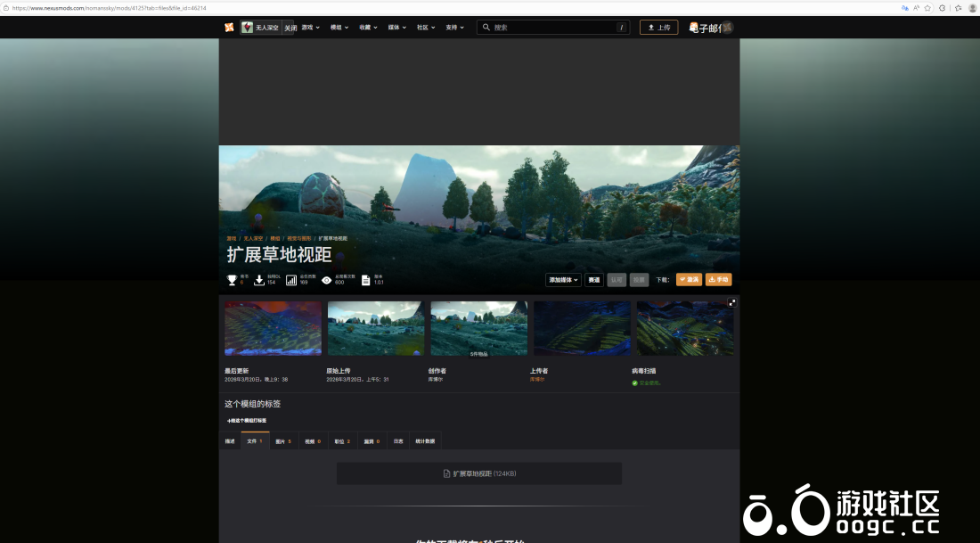Switch to the 图片 tab
Screen dimensions: 980x543
pyautogui.click(x=282, y=441)
